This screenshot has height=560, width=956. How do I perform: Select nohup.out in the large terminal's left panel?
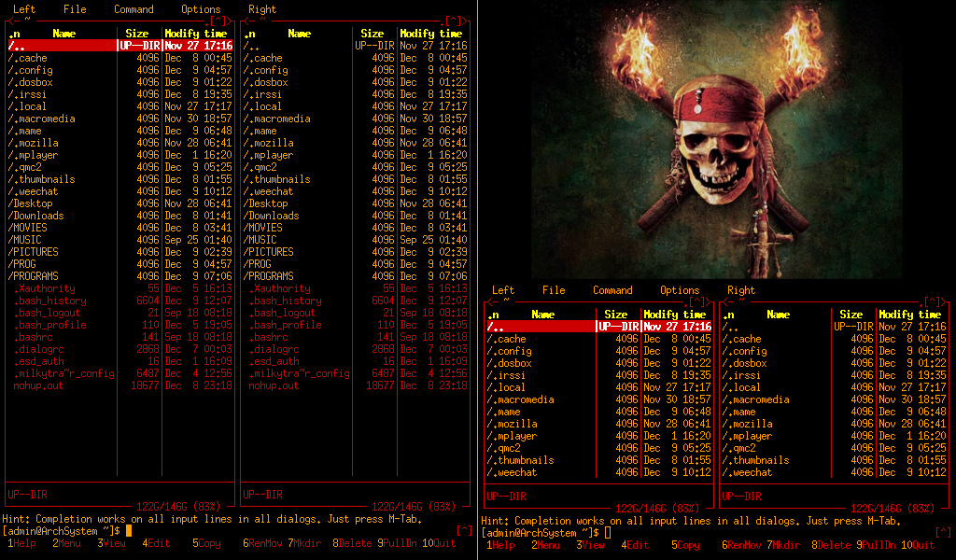(x=120, y=385)
